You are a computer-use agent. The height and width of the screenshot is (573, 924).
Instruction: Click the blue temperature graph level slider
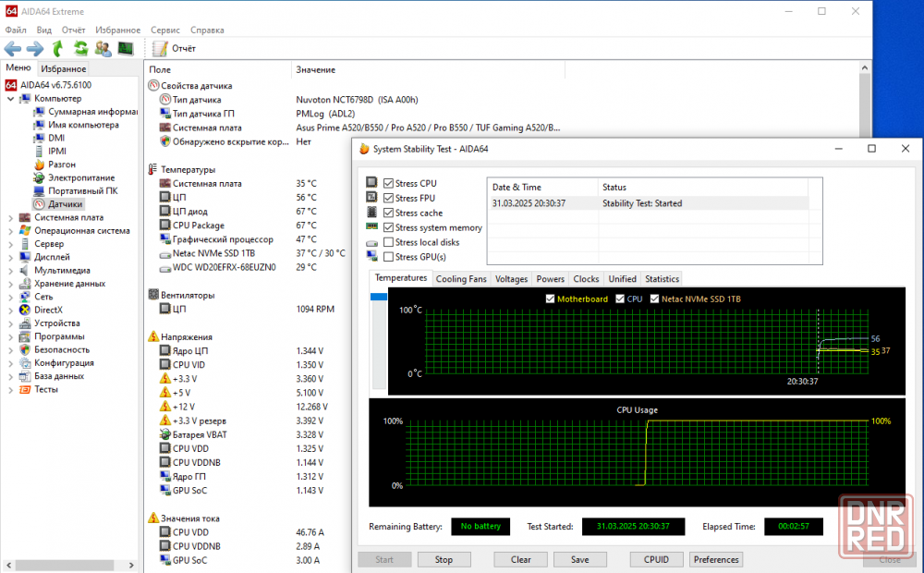(x=378, y=297)
